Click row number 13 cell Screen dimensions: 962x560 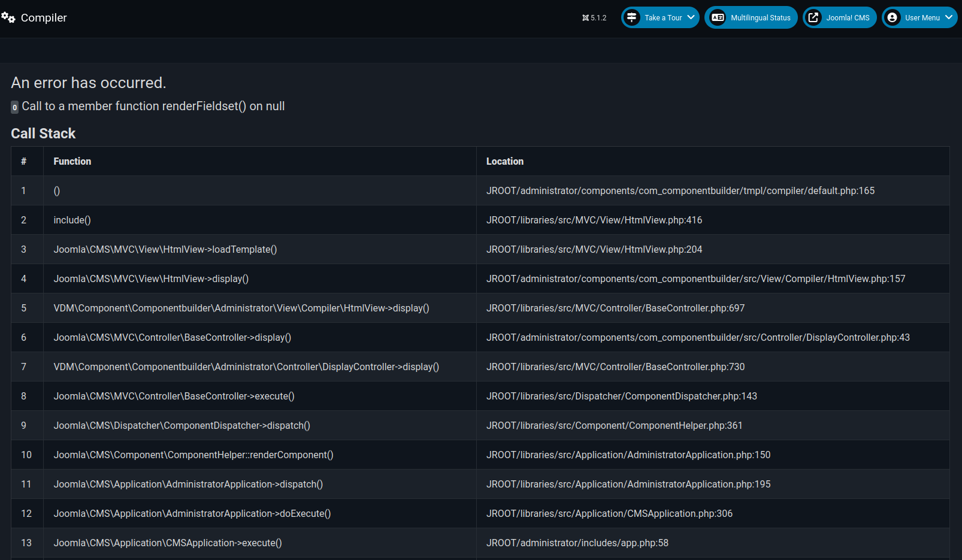[x=26, y=543]
